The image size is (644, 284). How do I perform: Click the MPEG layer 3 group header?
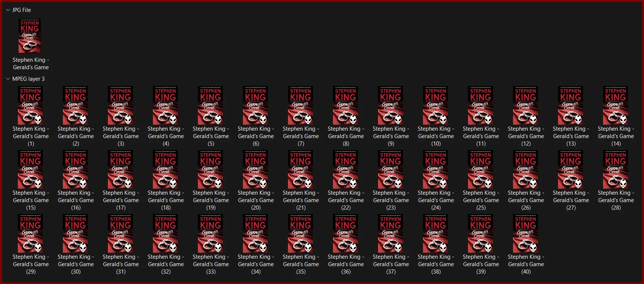(x=28, y=79)
